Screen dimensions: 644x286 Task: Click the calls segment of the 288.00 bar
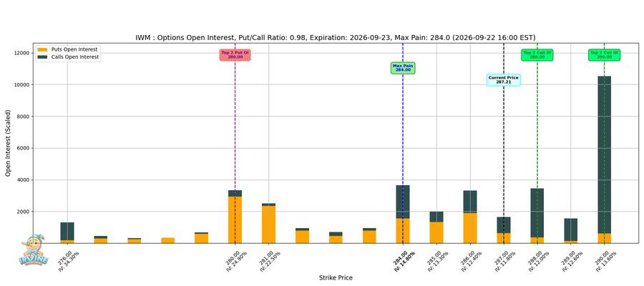coord(537,213)
